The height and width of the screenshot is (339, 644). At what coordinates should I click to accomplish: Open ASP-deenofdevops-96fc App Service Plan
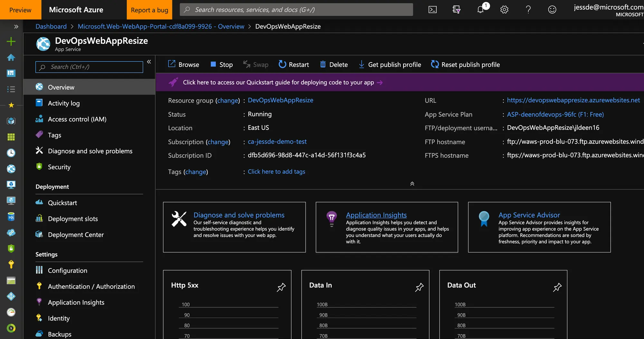click(555, 114)
